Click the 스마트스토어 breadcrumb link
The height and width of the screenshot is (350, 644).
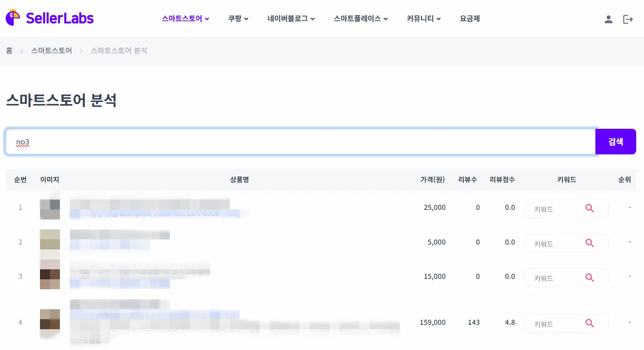[52, 51]
